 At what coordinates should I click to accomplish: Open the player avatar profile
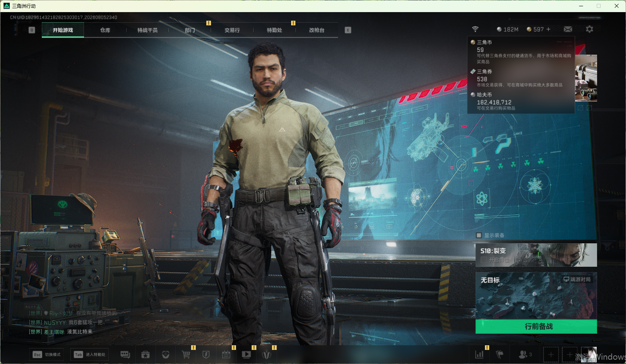(589, 355)
